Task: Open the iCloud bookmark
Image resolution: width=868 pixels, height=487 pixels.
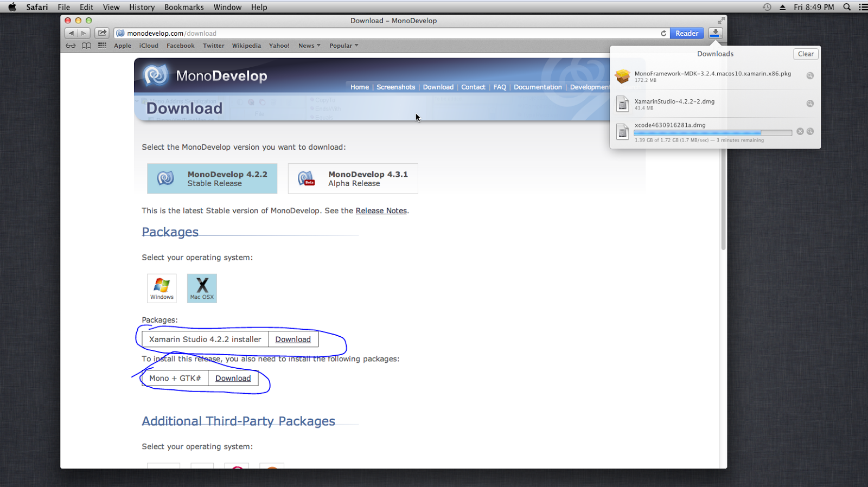Action: pyautogui.click(x=149, y=46)
